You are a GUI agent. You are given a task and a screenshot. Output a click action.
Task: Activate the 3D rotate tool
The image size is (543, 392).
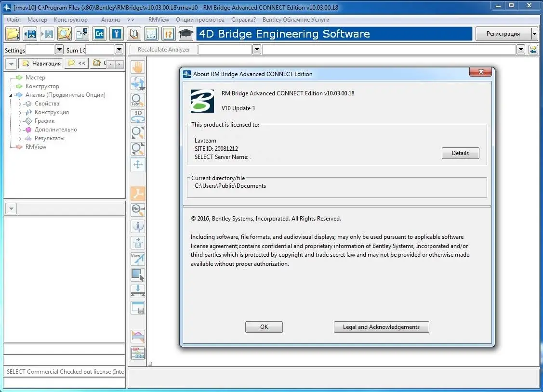point(138,116)
